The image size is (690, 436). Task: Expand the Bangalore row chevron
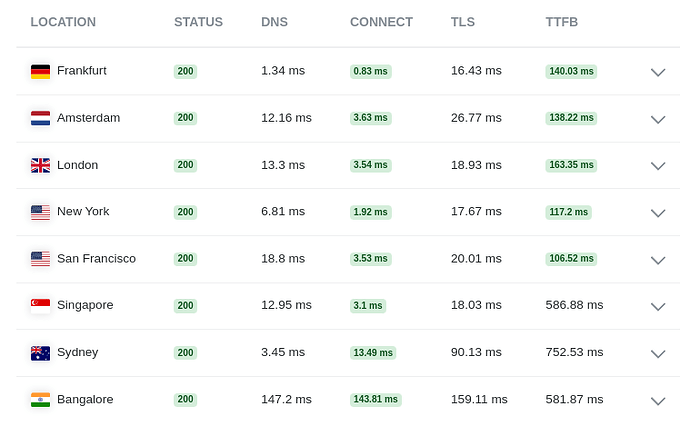(x=658, y=401)
